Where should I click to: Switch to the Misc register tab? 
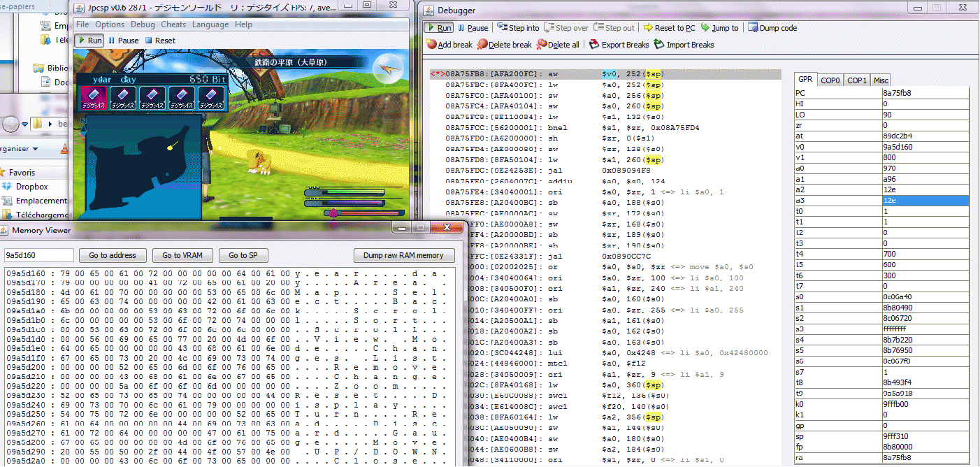[x=881, y=80]
